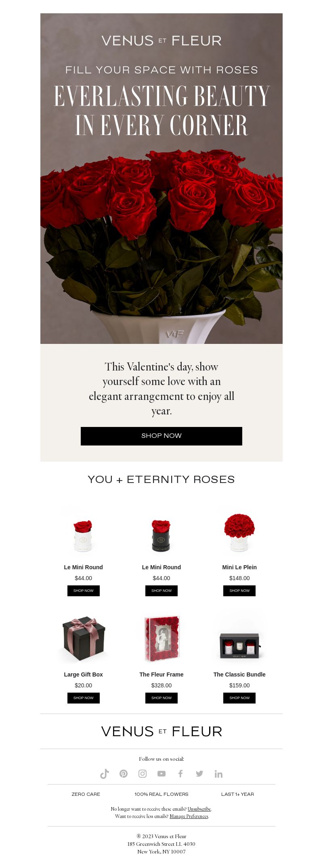323x868 pixels.
Task: Open the Pinterest social icon
Action: (124, 774)
